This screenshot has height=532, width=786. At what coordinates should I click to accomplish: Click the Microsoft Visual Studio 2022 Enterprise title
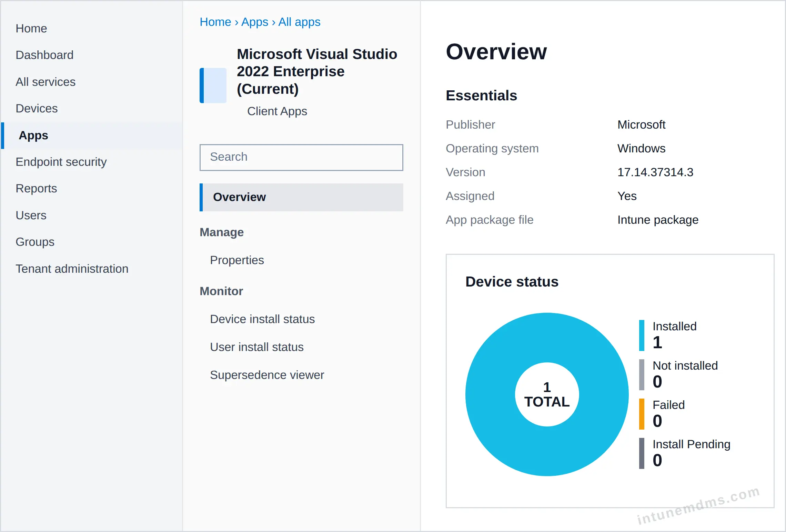click(x=317, y=71)
